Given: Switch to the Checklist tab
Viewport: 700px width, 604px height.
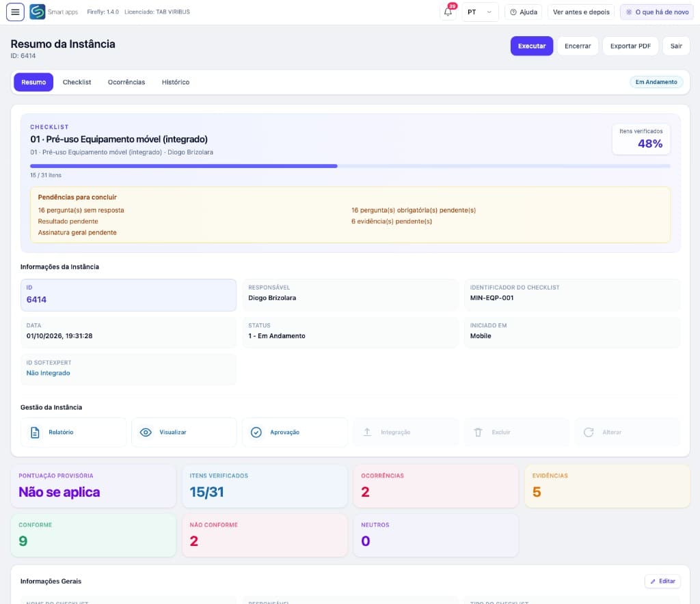Looking at the screenshot, I should [77, 82].
